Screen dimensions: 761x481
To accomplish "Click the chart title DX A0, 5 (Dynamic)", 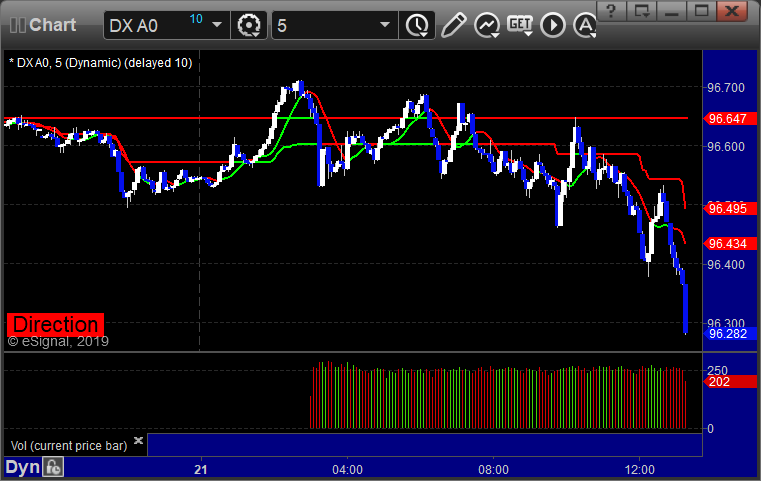I will pos(100,63).
